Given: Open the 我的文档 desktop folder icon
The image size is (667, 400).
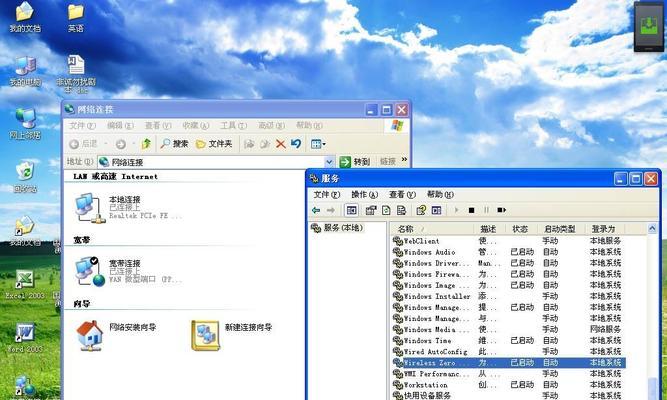Looking at the screenshot, I should pos(25,17).
